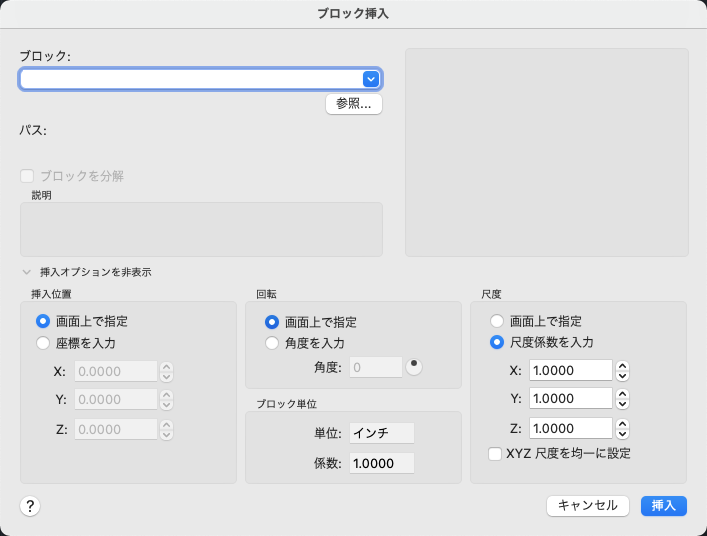Click the scale Y value field
This screenshot has width=707, height=536.
569,399
